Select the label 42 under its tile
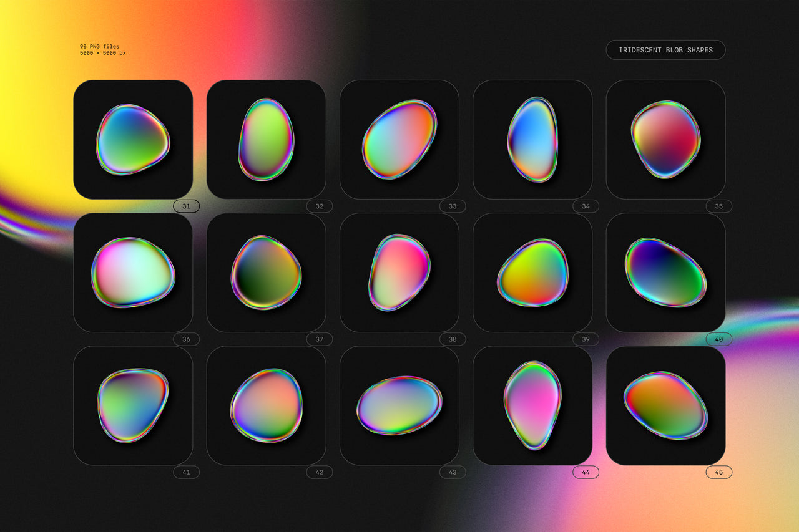 point(319,472)
